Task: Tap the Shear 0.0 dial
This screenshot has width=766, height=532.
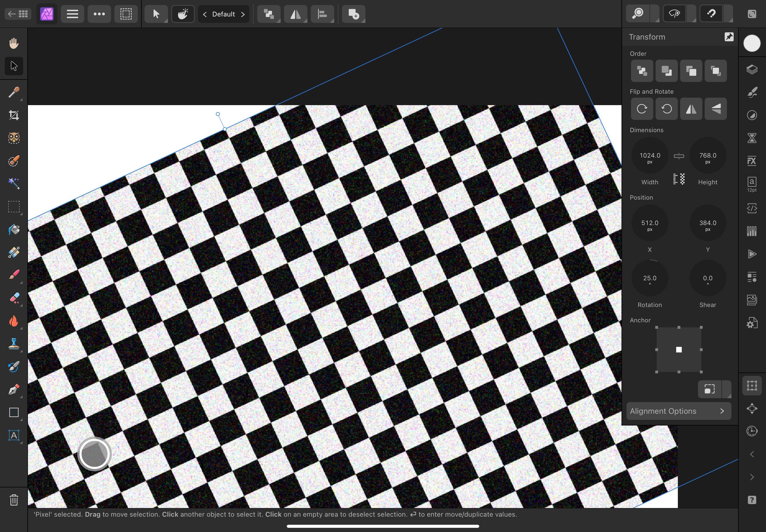Action: coord(708,278)
